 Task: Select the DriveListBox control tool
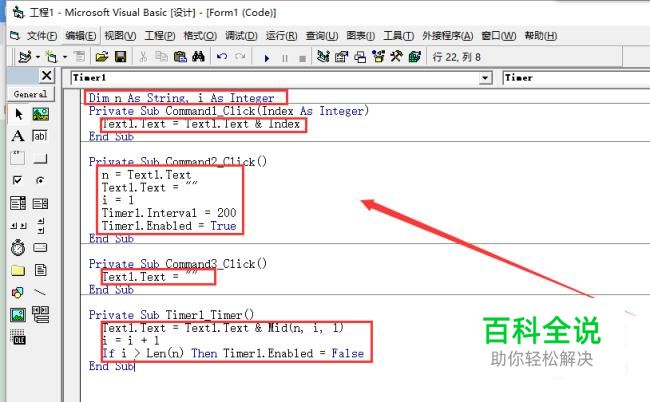(x=40, y=248)
